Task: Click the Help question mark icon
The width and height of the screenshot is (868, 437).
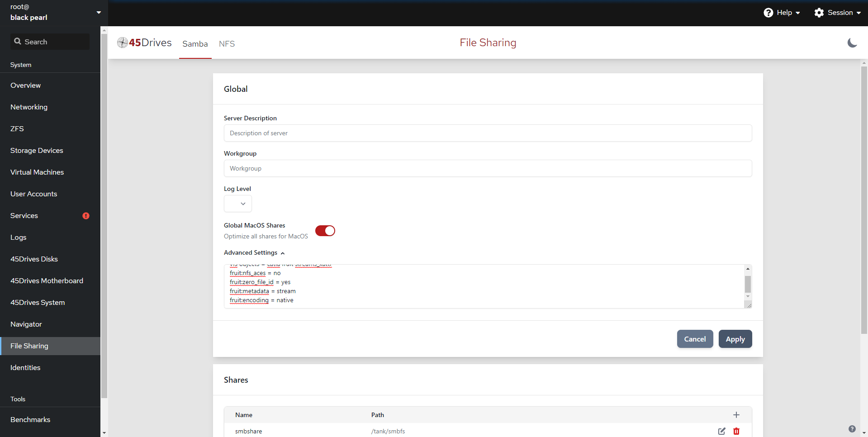Action: click(x=768, y=13)
